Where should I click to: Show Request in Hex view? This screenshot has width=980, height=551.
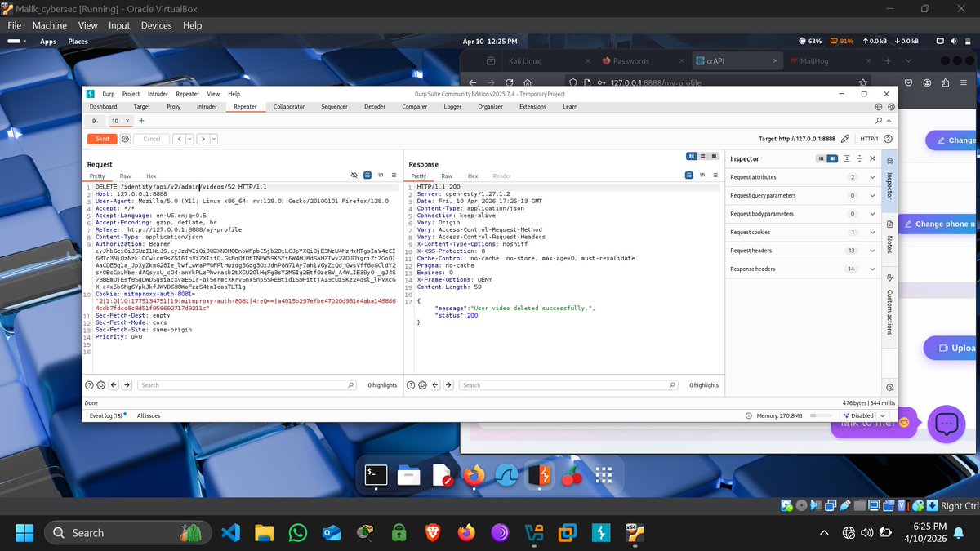pyautogui.click(x=151, y=176)
